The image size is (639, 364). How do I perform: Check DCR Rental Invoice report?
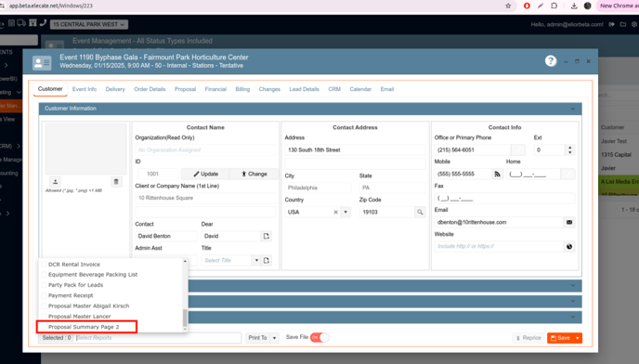click(x=44, y=264)
